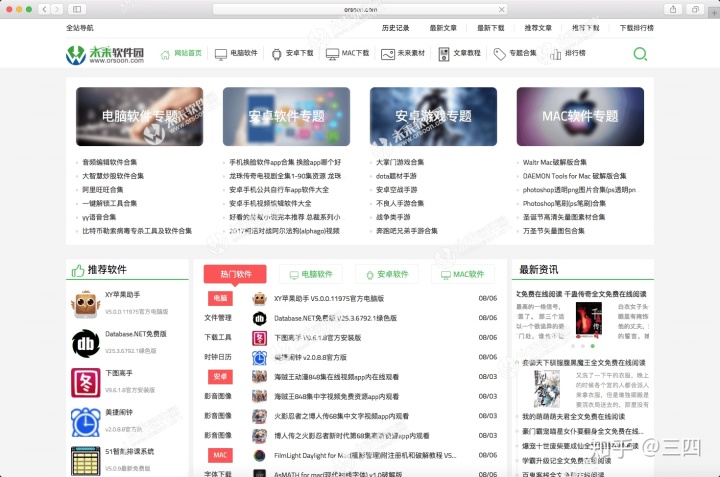Go to 网站首页 home tab

point(181,54)
